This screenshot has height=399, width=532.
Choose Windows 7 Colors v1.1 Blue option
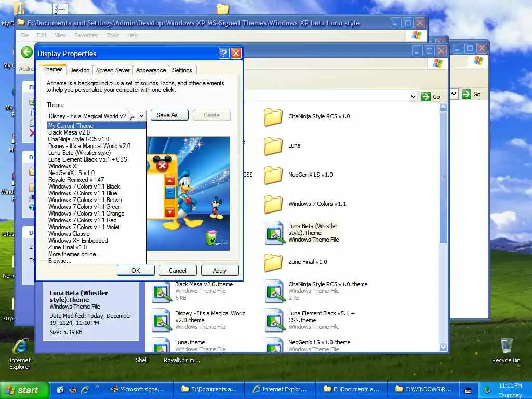pos(96,193)
